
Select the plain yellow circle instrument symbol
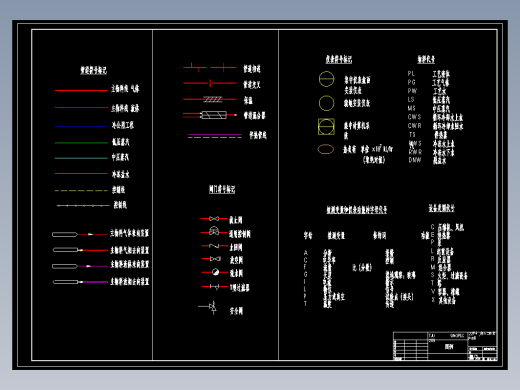(326, 103)
